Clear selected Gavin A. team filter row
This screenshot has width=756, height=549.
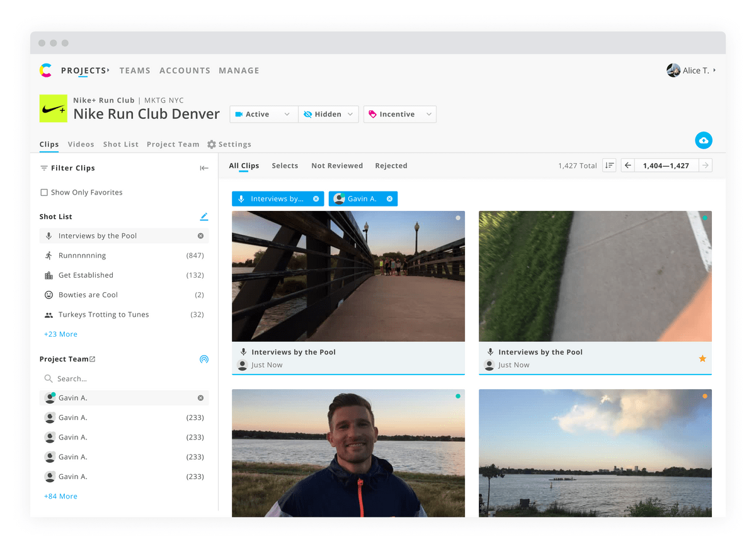pyautogui.click(x=201, y=398)
